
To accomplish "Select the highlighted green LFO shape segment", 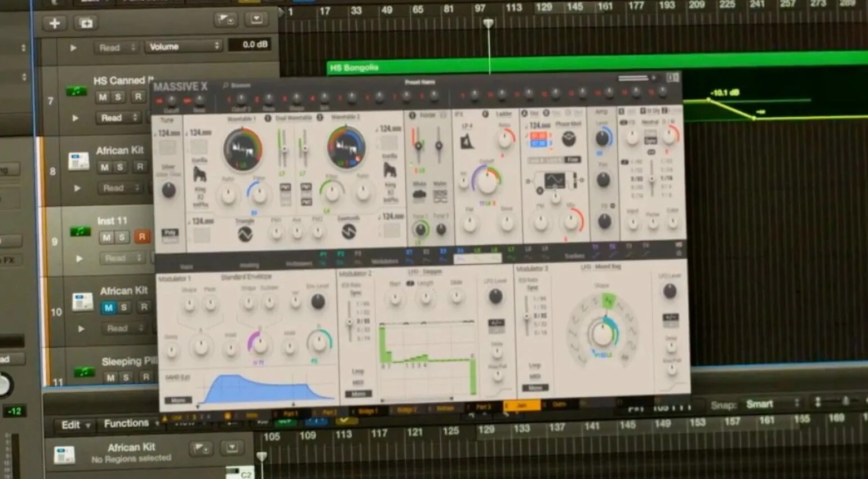I will pyautogui.click(x=609, y=301).
